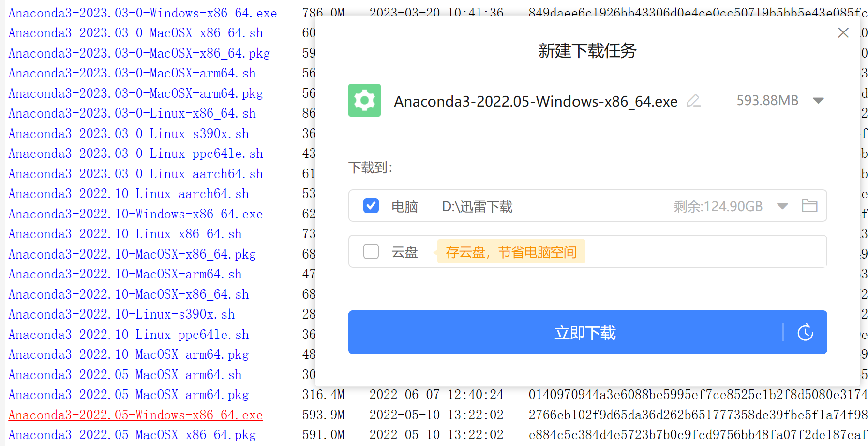The image size is (868, 446).
Task: Open Anaconda3-2022.10-Linux-s390x.sh link
Action: [x=121, y=314]
